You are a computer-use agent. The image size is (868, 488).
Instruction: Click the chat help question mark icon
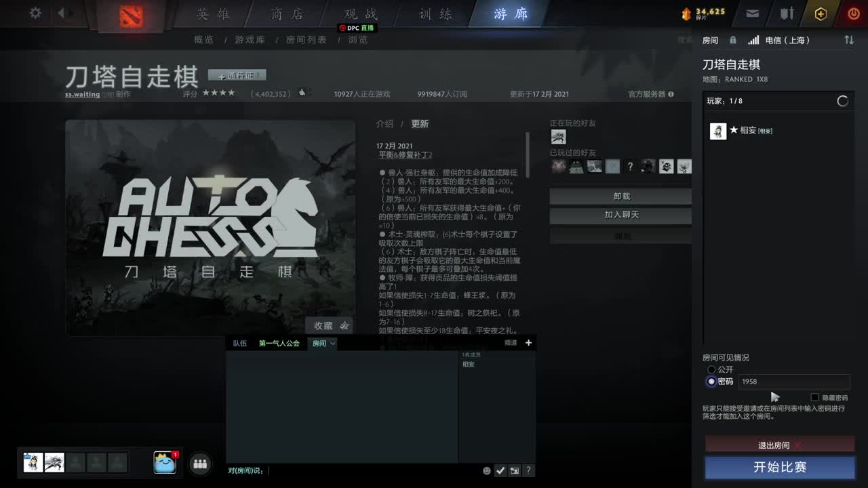(x=529, y=470)
